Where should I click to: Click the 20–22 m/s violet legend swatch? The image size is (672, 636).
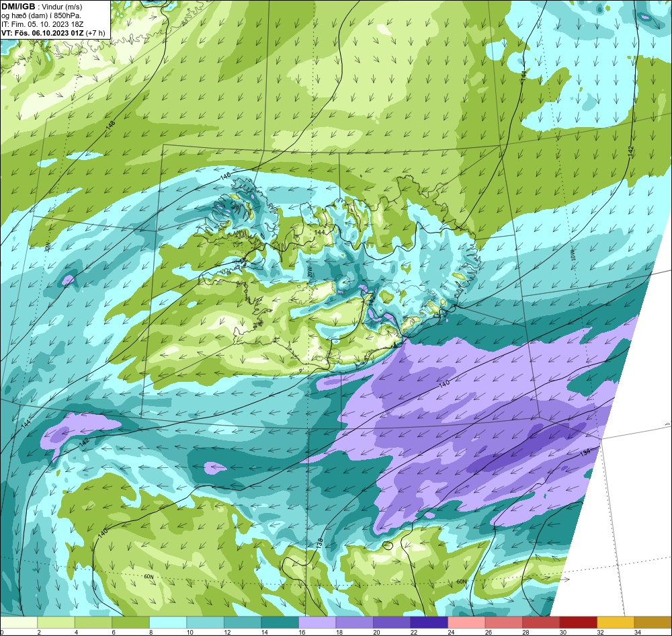click(x=392, y=623)
